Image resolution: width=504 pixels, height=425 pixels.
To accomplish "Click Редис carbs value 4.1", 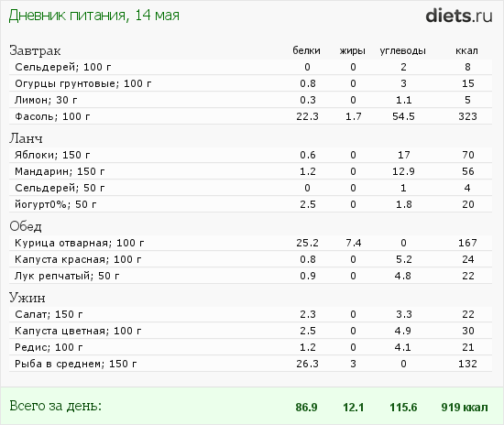I will (x=403, y=347).
